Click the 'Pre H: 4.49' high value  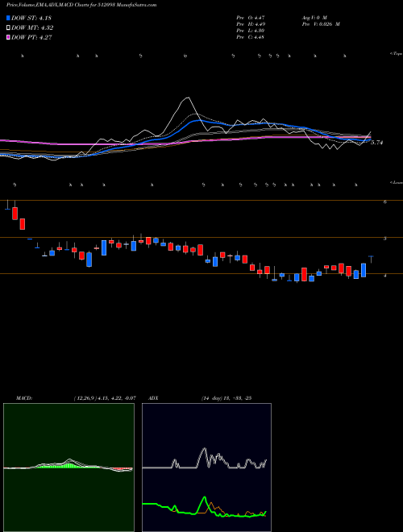click(251, 24)
